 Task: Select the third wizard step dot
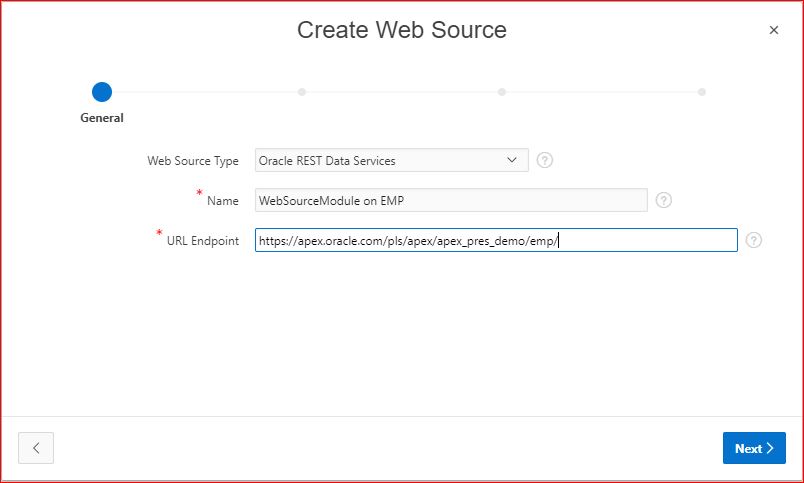coord(502,92)
